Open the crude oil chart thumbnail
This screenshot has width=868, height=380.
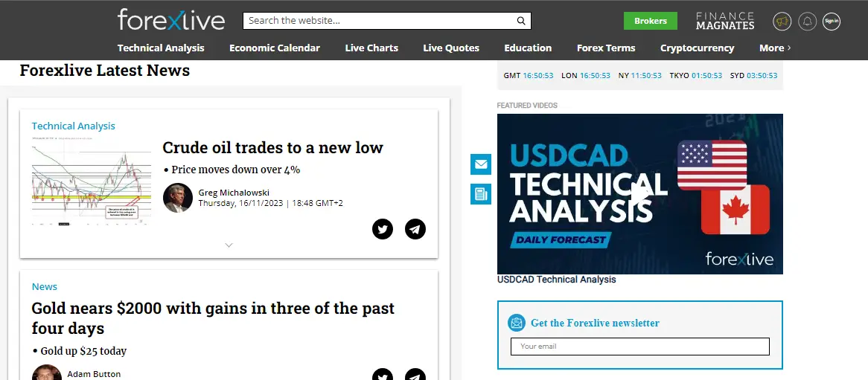(92, 180)
